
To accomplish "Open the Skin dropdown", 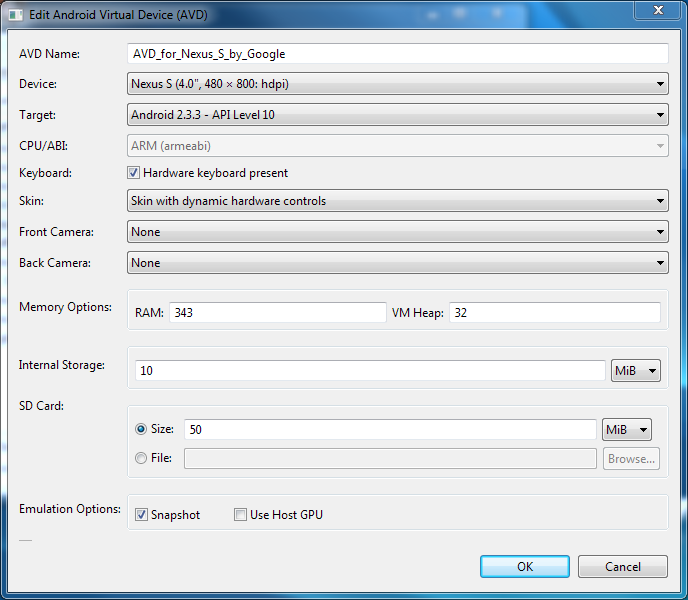I will point(398,201).
